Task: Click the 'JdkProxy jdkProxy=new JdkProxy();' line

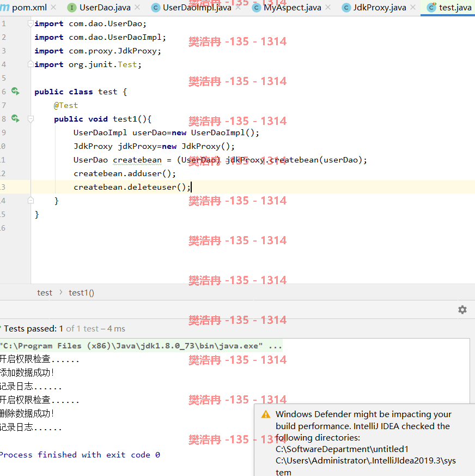Action: [154, 146]
